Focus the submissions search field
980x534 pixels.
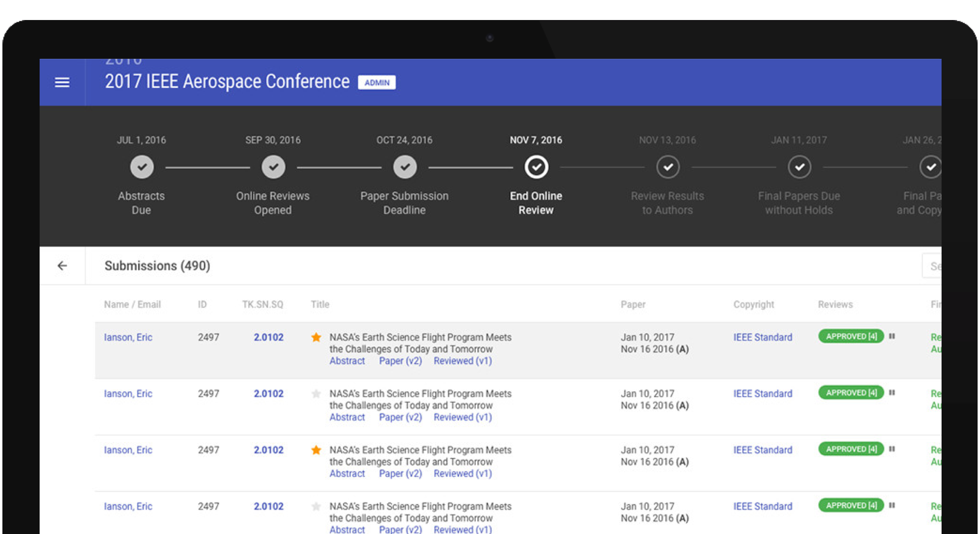[933, 266]
